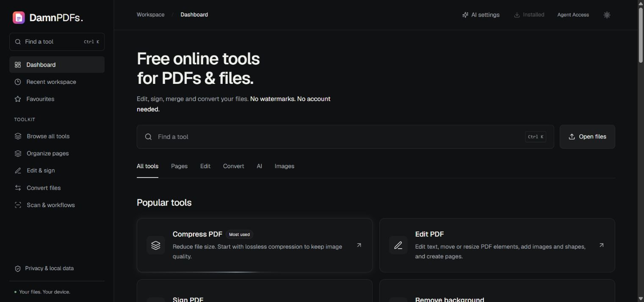The height and width of the screenshot is (302, 644).
Task: Click the Edit PDF pencil icon
Action: pos(398,245)
